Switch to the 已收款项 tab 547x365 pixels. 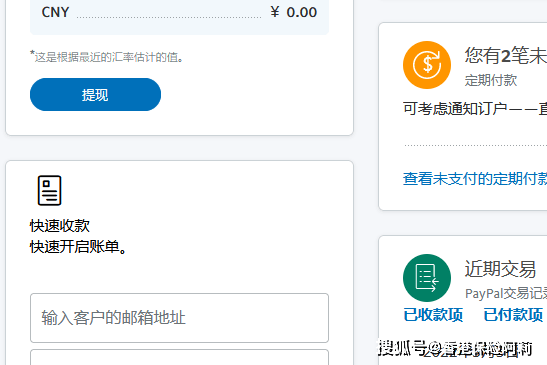click(433, 315)
